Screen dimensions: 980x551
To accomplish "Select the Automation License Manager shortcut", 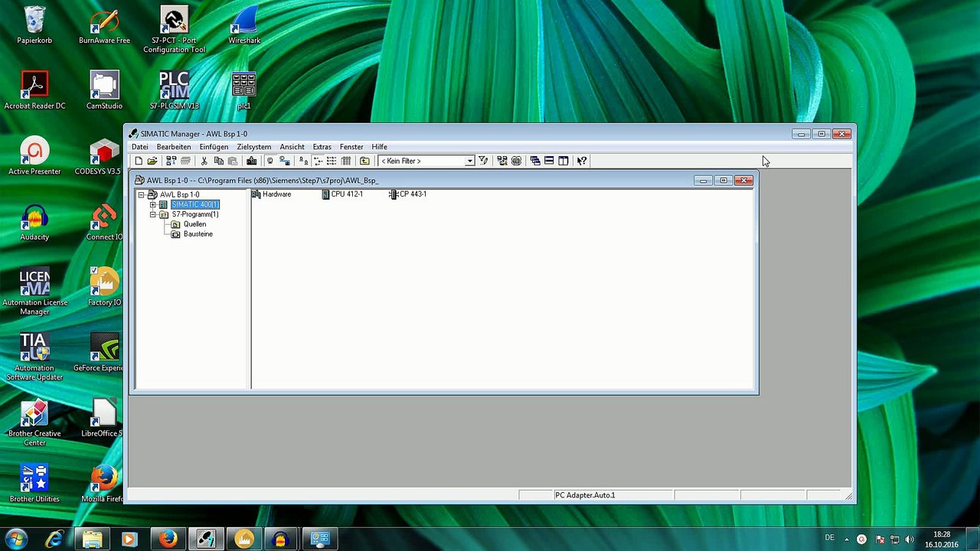I will tap(34, 292).
